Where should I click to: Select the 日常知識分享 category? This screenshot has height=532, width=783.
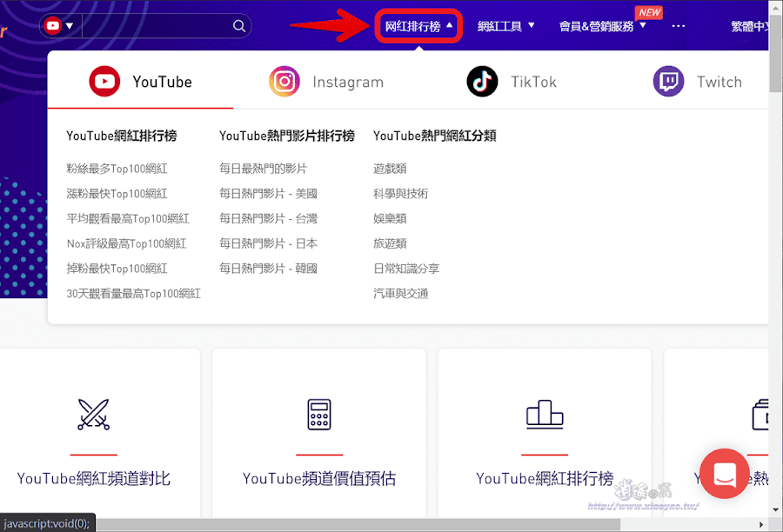(x=406, y=269)
